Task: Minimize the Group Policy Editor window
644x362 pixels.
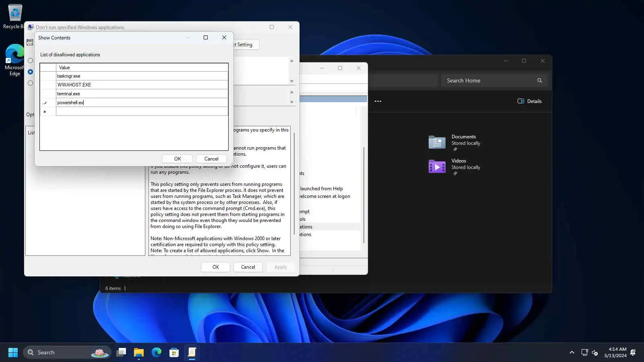Action: (x=322, y=68)
